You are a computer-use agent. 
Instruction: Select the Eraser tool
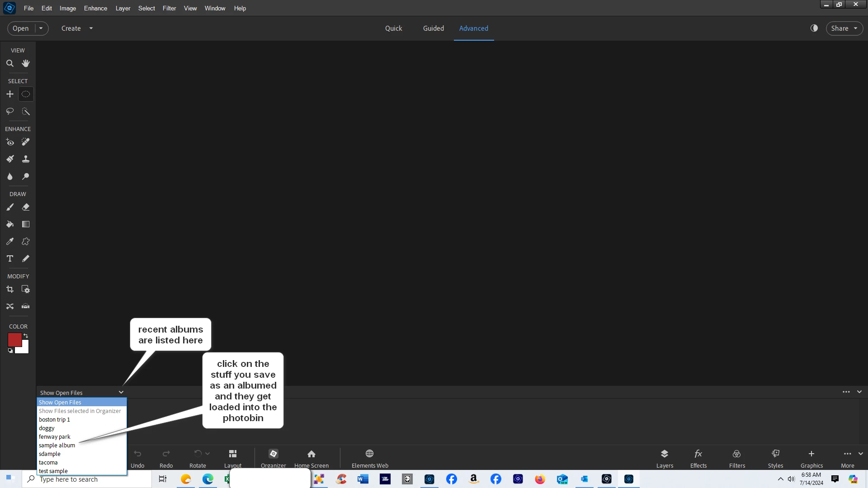coord(26,207)
